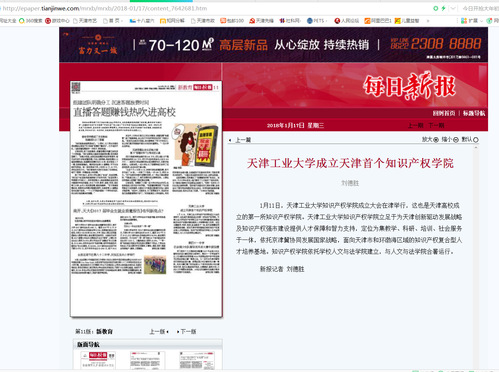
Task: Go to 下一版 next page
Action: [187, 332]
